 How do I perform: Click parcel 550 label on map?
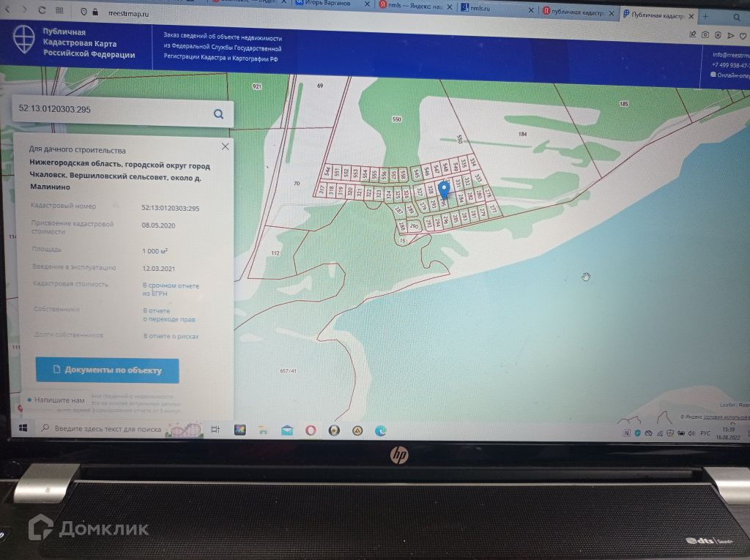point(396,119)
